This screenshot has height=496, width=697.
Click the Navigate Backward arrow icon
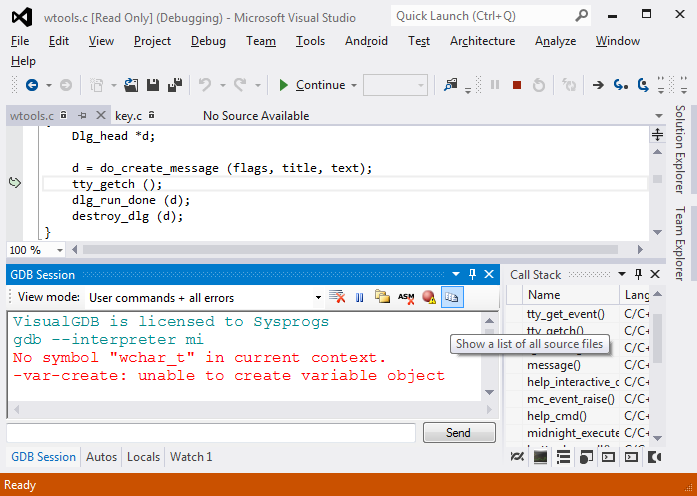32,85
